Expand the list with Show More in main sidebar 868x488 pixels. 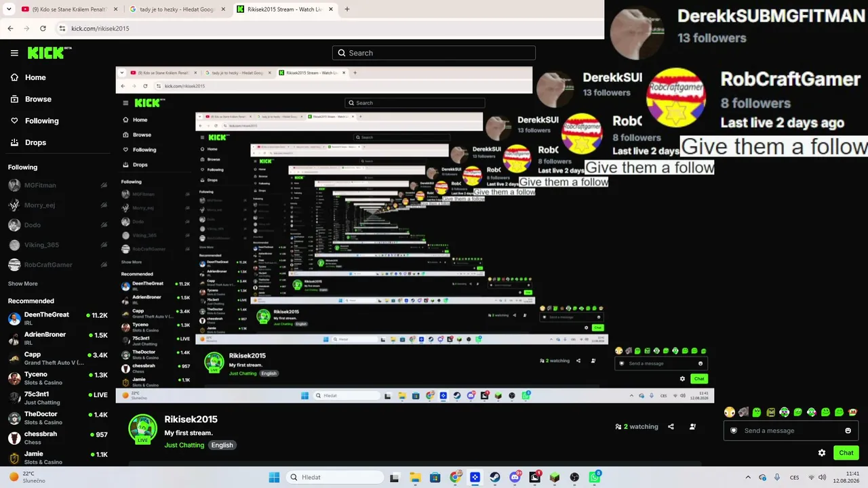click(x=23, y=283)
